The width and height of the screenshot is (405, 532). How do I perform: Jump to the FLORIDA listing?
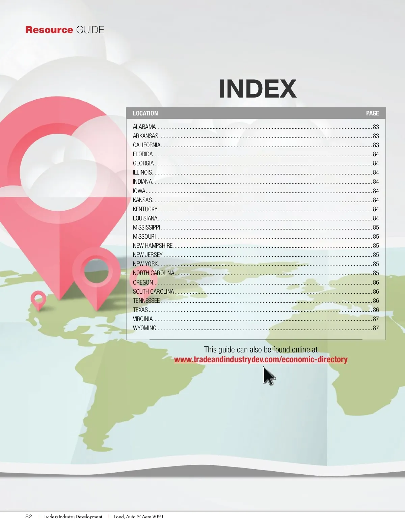pos(143,154)
